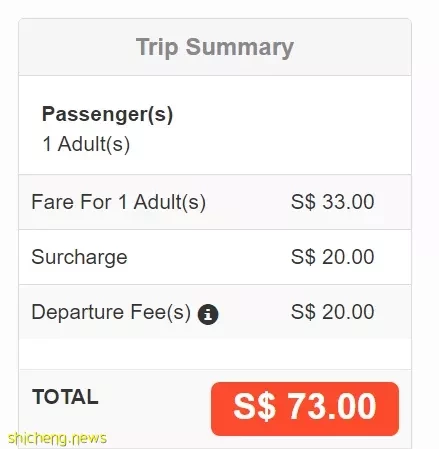The height and width of the screenshot is (449, 439).
Task: Click the word Summary in the header
Action: pyautogui.click(x=240, y=48)
